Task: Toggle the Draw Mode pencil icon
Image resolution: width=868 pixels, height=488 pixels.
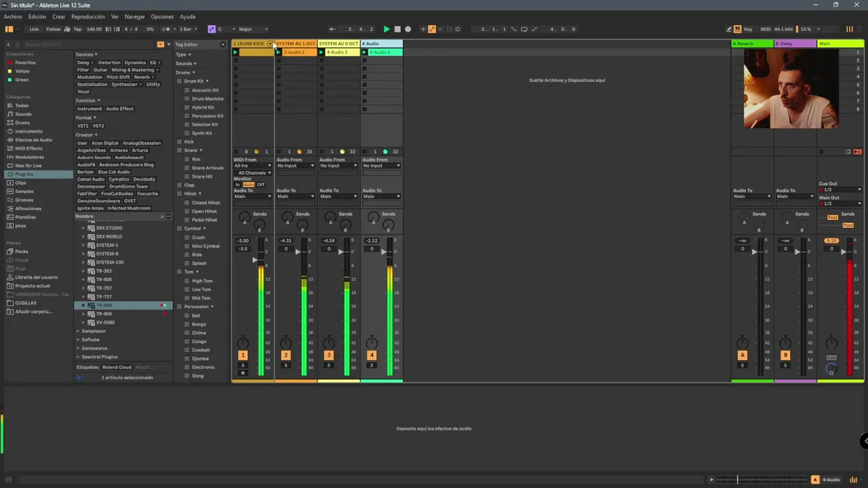Action: coord(729,29)
